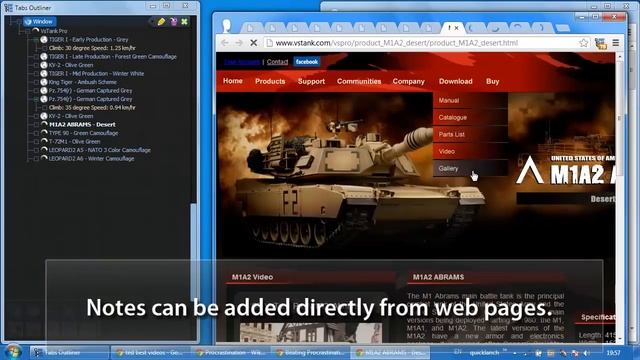Collapse the VsTank Pro group node
The image size is (640, 360).
pyautogui.click(x=28, y=31)
